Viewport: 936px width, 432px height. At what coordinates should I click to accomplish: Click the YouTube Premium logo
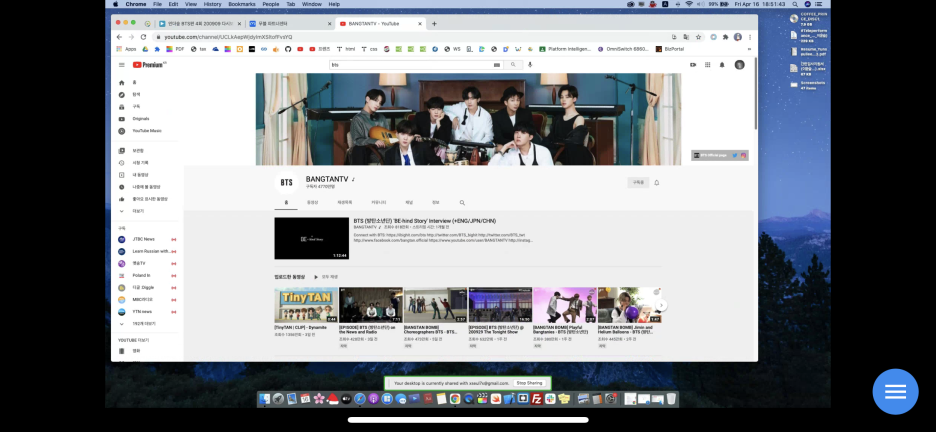[x=149, y=65]
